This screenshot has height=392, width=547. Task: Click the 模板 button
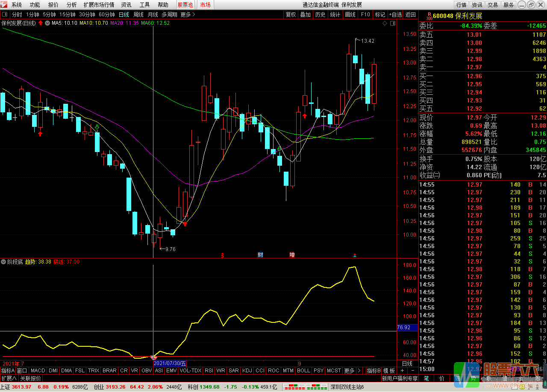pos(389,371)
